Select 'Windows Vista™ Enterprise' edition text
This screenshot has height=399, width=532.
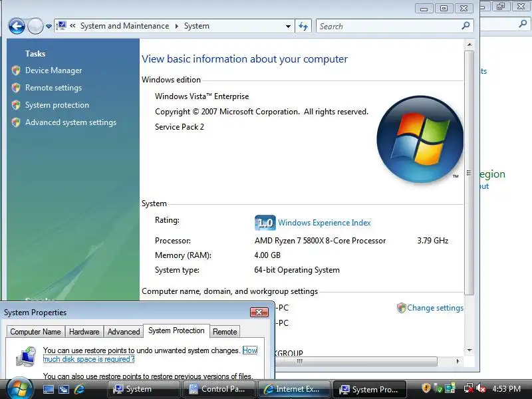202,96
